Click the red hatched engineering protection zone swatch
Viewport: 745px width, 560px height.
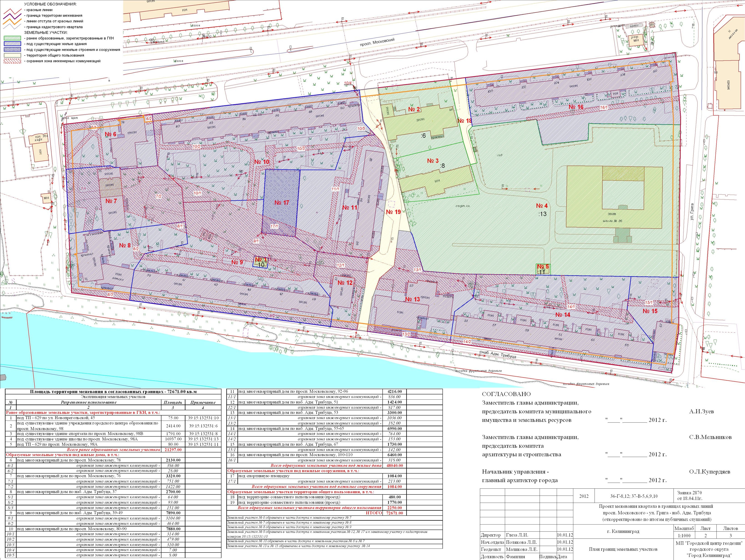pos(13,61)
